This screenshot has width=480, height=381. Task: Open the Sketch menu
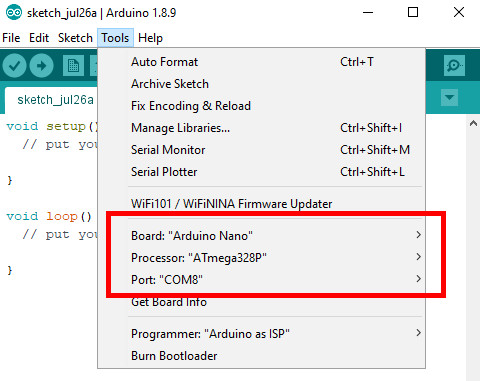75,38
